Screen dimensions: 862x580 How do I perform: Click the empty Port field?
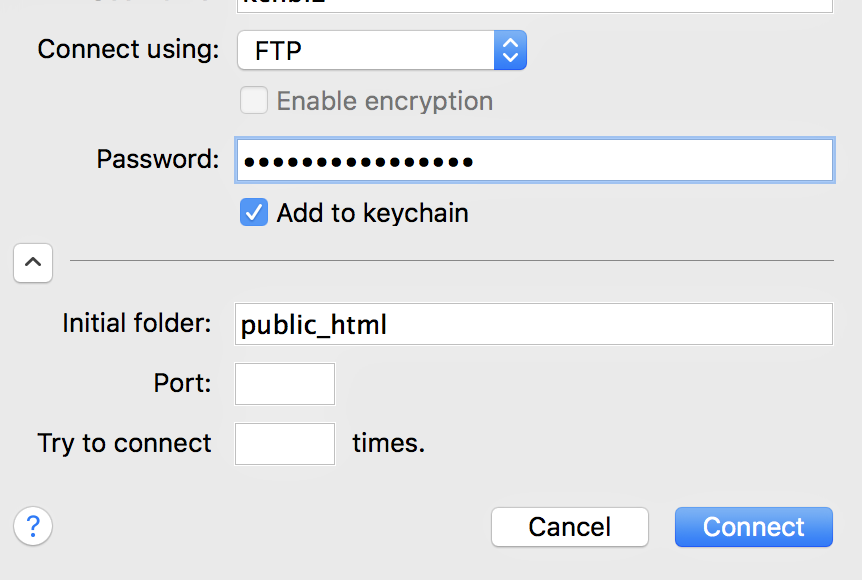tap(284, 383)
